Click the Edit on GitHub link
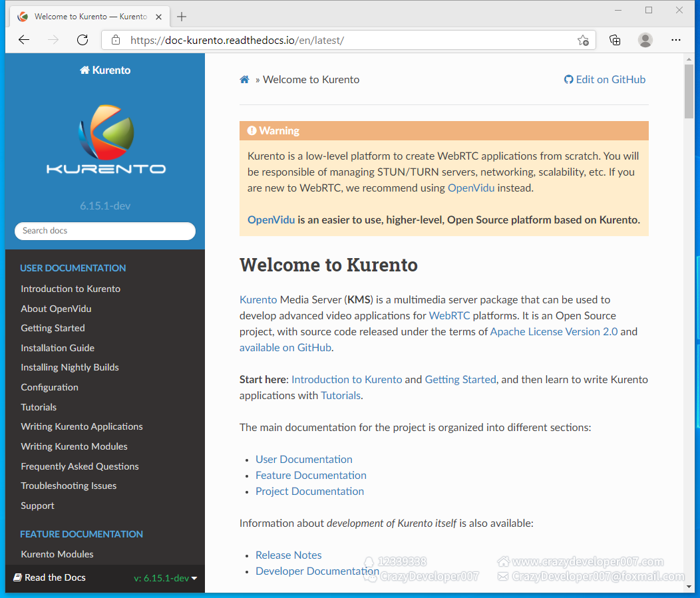This screenshot has width=700, height=598. tap(605, 80)
